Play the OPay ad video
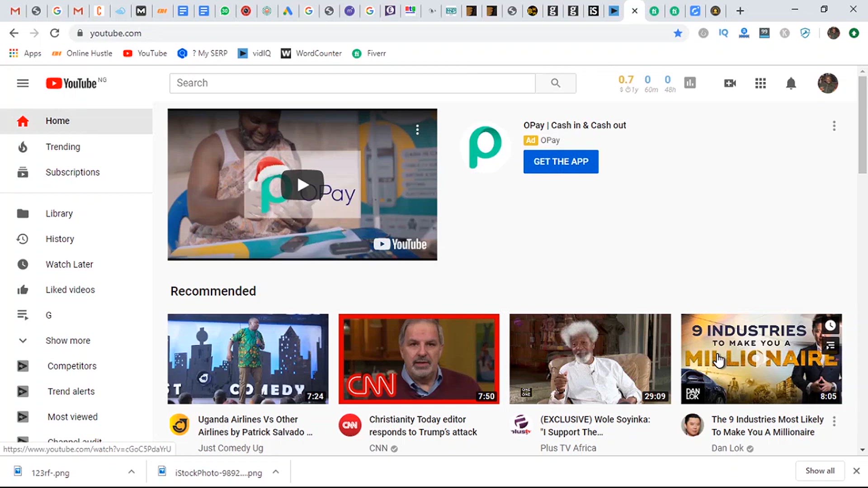 tap(302, 185)
